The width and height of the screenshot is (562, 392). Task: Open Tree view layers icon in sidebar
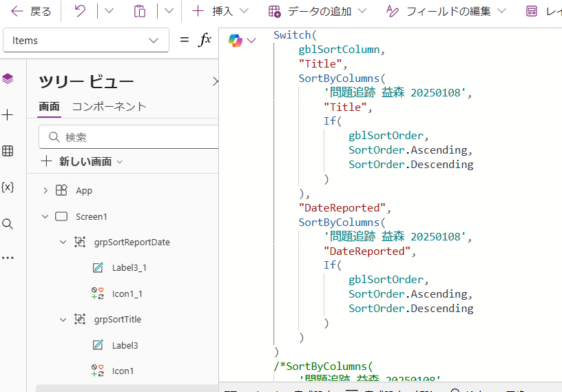tap(8, 79)
